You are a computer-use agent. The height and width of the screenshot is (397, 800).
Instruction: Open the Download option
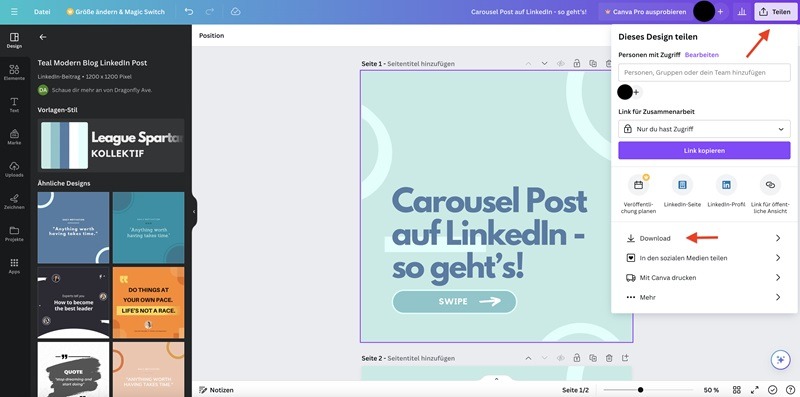pos(704,238)
